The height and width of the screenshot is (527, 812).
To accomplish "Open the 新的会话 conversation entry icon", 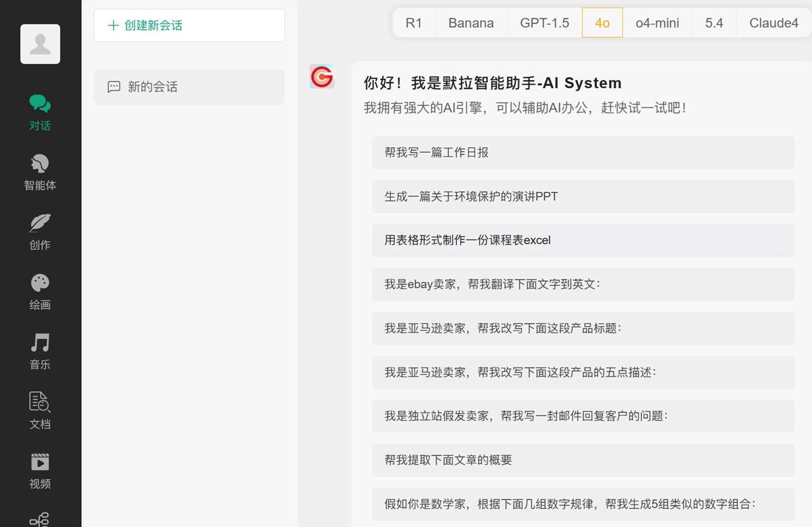I will coord(114,87).
